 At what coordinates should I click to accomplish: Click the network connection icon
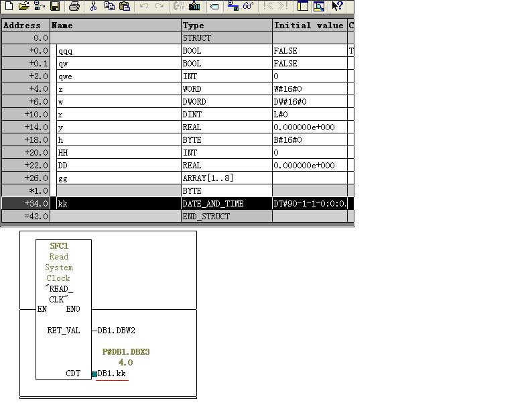[232, 6]
